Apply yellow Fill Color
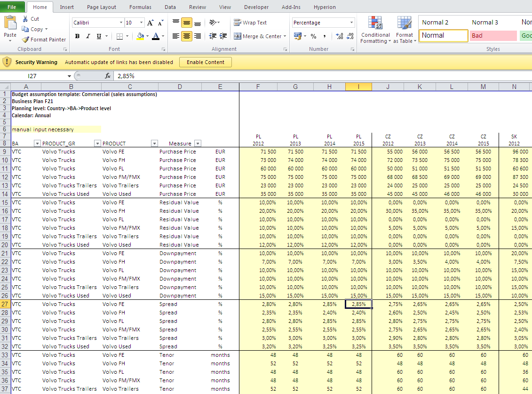Screen dimensions: 532x394 click(x=140, y=36)
